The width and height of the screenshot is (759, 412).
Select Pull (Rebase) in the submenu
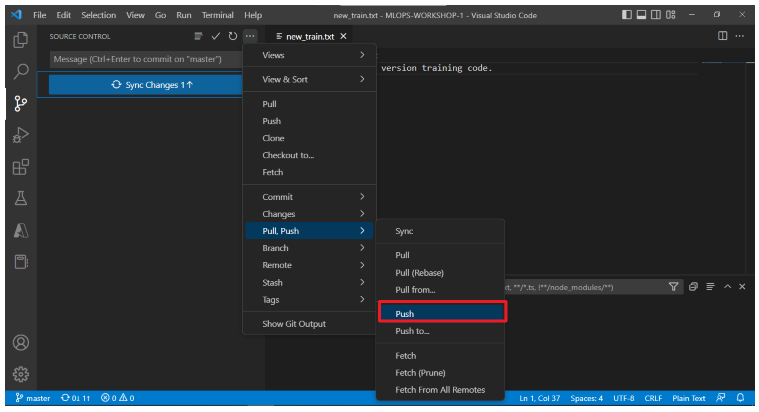click(x=441, y=273)
